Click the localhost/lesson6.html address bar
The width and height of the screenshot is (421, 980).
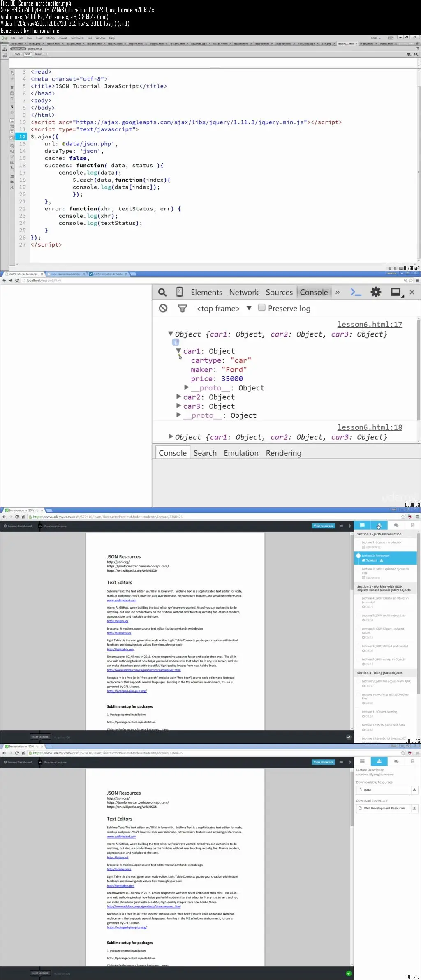tap(212, 280)
